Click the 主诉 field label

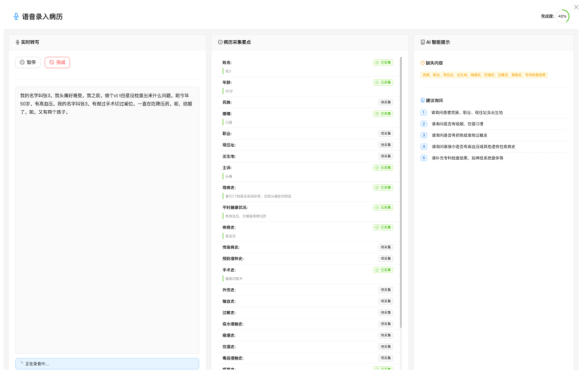(227, 168)
